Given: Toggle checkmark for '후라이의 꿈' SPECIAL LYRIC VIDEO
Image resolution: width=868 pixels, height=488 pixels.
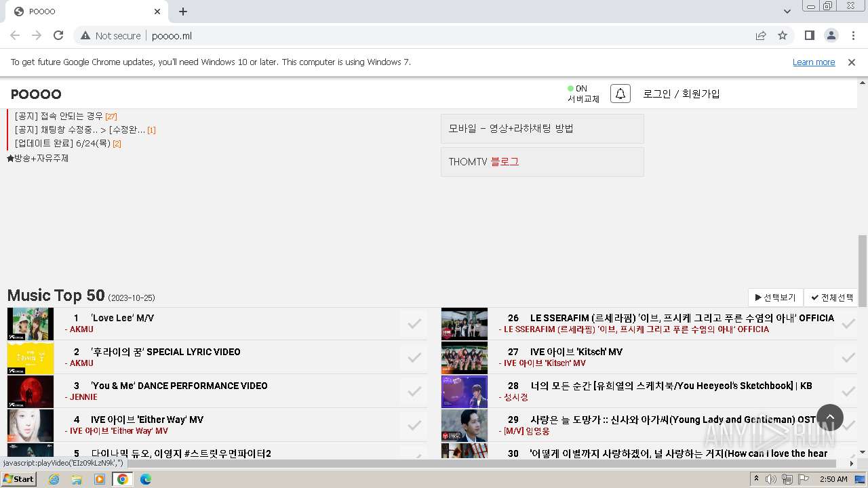Looking at the screenshot, I should coord(414,357).
